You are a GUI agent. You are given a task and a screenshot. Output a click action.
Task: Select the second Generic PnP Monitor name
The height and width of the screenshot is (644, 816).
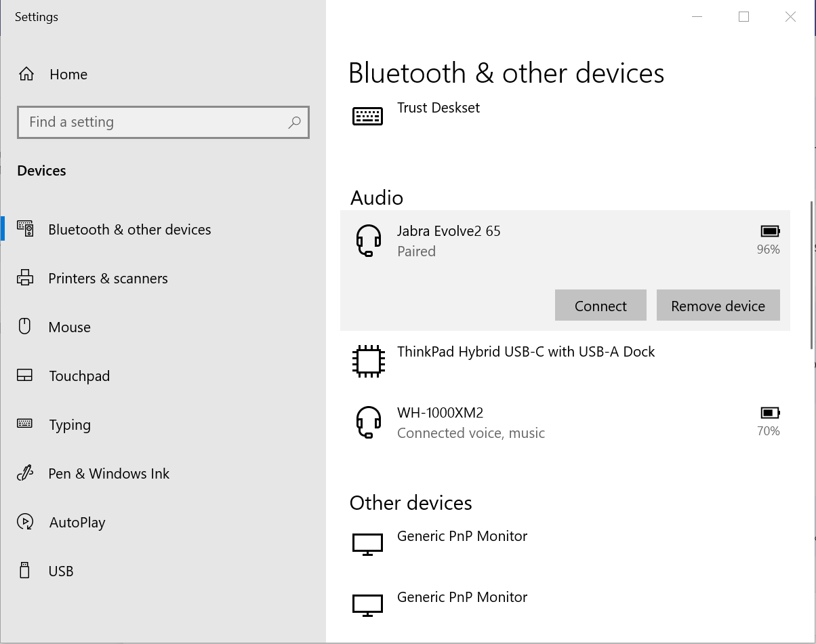(x=462, y=597)
